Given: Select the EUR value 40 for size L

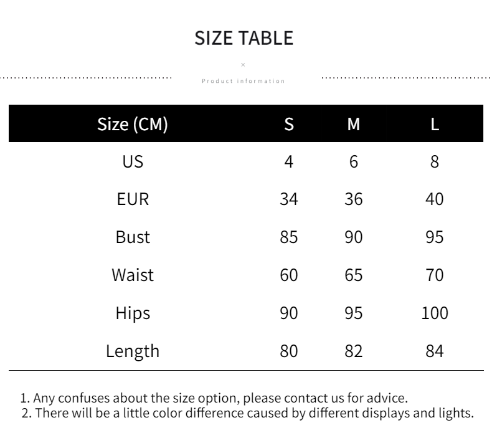Looking at the screenshot, I should pos(435,199).
